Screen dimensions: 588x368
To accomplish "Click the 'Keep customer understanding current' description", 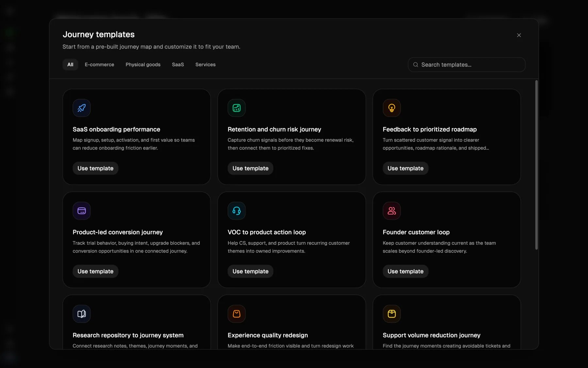I will coord(439,247).
